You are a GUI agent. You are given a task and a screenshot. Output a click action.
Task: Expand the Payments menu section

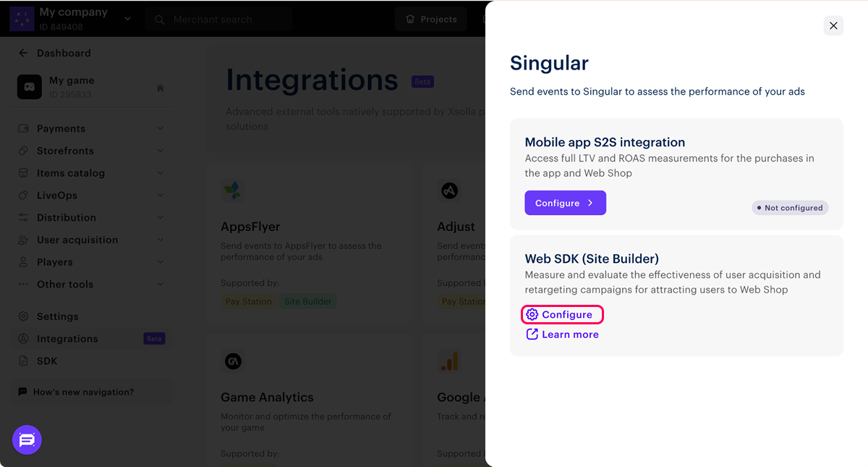pos(160,129)
